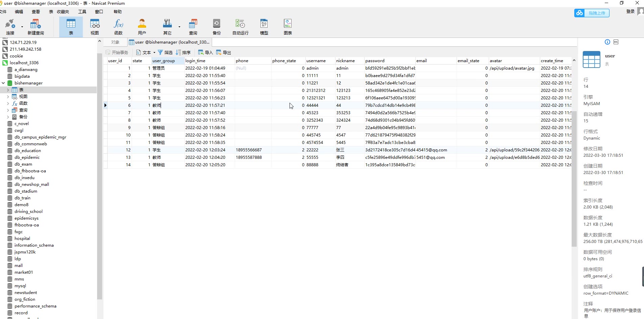
Task: Switch to the Objects (对象) tab
Action: [x=115, y=42]
